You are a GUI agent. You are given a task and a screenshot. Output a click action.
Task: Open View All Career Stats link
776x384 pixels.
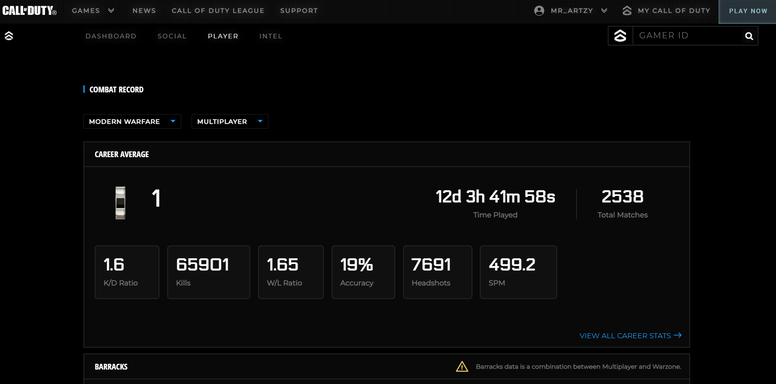pyautogui.click(x=630, y=336)
